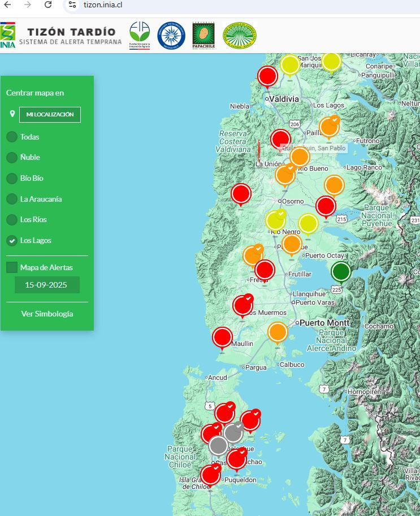Open the 15-09-2025 date picker field

[x=47, y=285]
